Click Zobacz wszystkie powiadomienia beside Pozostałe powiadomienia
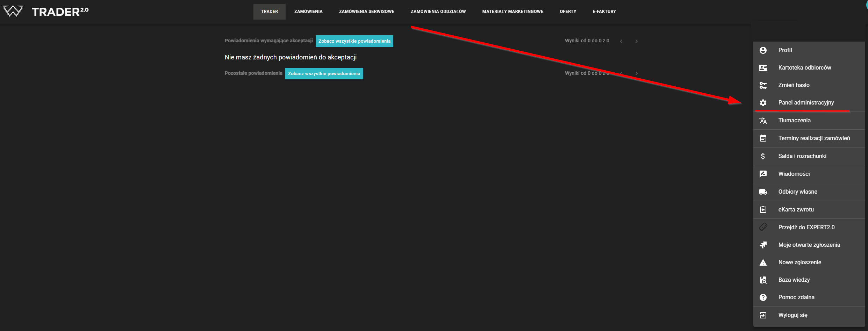This screenshot has height=331, width=868. pyautogui.click(x=324, y=74)
